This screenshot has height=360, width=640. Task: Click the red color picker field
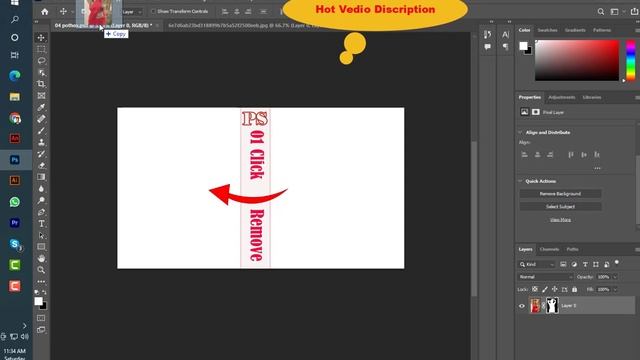pos(577,60)
